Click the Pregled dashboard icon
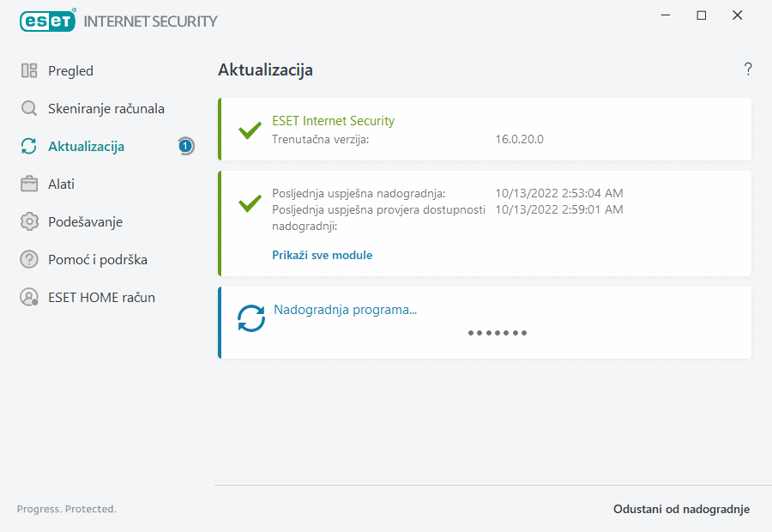Screen dimensions: 772x532 click(x=29, y=71)
